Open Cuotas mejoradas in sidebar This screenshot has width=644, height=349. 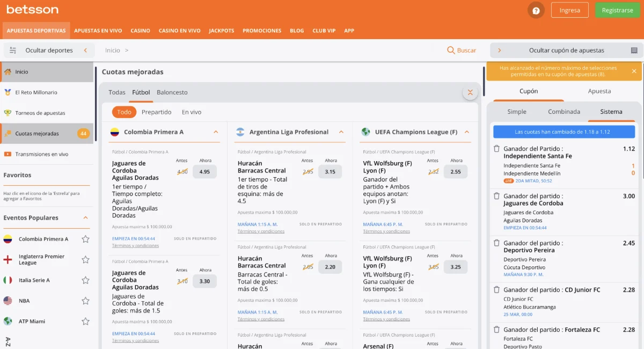tap(47, 133)
